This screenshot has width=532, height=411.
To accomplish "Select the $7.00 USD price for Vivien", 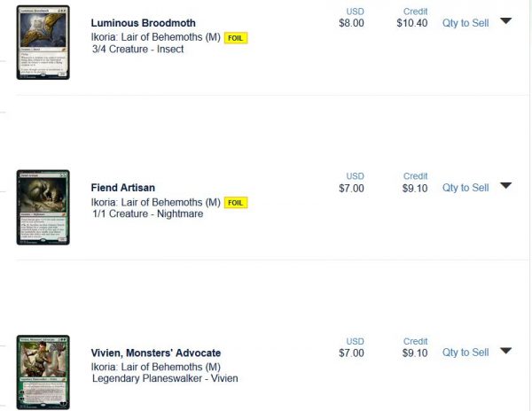I will (x=351, y=353).
